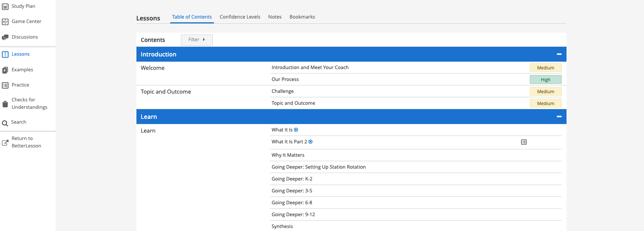644x231 pixels.
Task: Open Going Deeper: Setting Up Station Rotation
Action: pyautogui.click(x=318, y=167)
